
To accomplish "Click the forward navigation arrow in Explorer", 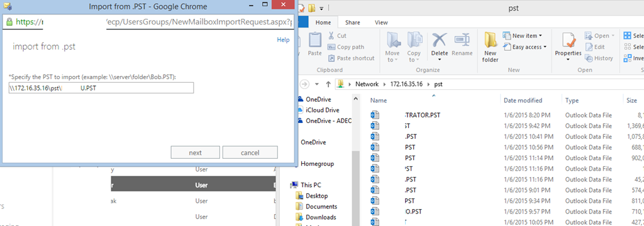I will (x=304, y=84).
